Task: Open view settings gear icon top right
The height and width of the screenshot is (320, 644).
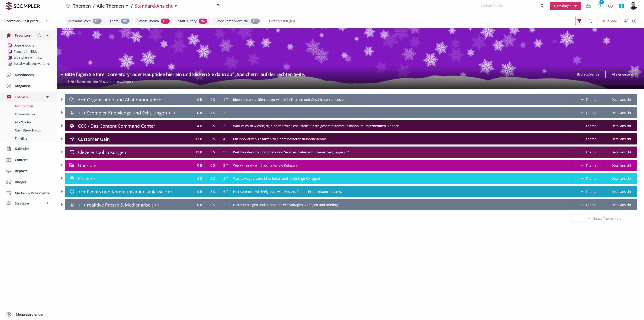Action: 634,21
